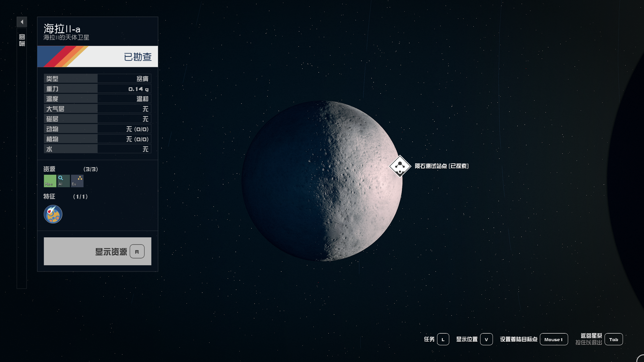Click the 特征 (1/1) heading
This screenshot has height=362, width=644.
pyautogui.click(x=65, y=196)
